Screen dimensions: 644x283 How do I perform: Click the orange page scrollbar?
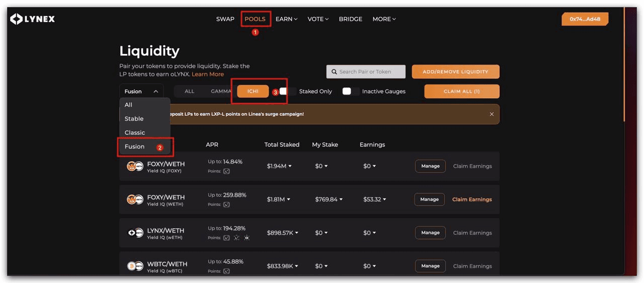pyautogui.click(x=624, y=65)
